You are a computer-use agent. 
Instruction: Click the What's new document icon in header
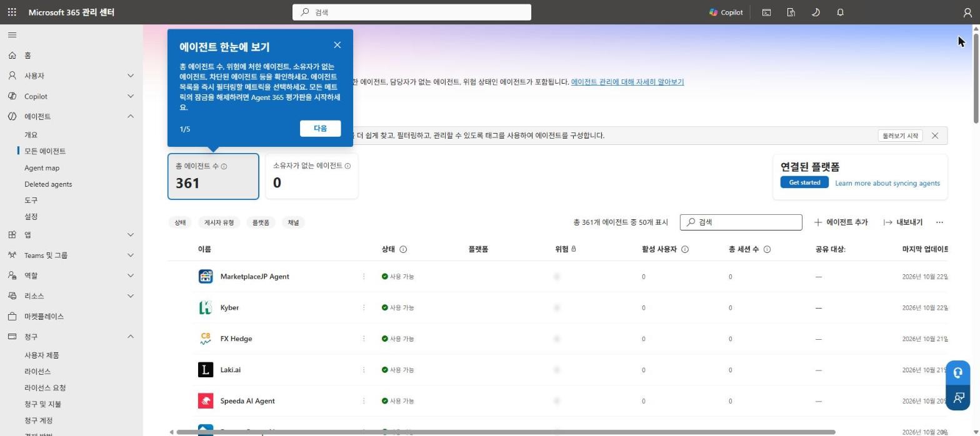(x=791, y=12)
